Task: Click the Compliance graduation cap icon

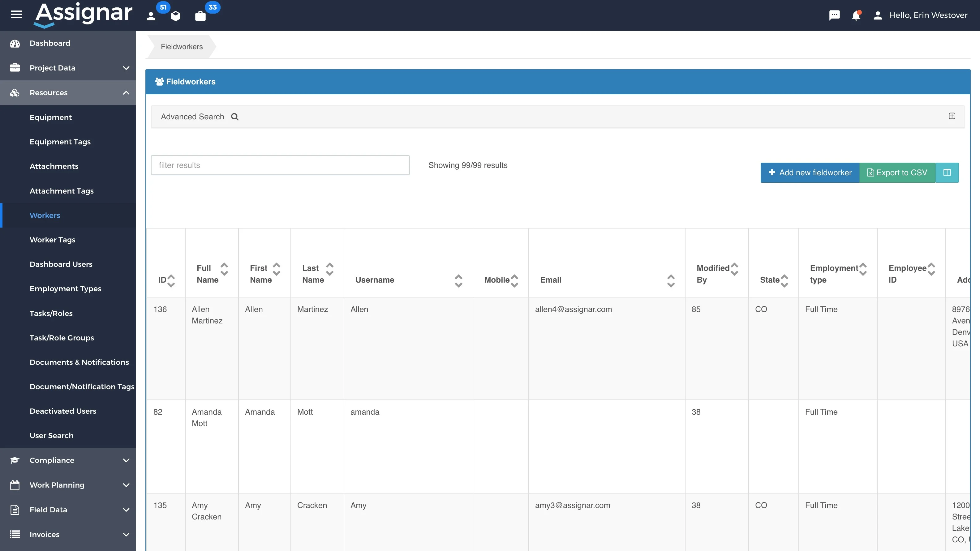Action: click(x=15, y=460)
